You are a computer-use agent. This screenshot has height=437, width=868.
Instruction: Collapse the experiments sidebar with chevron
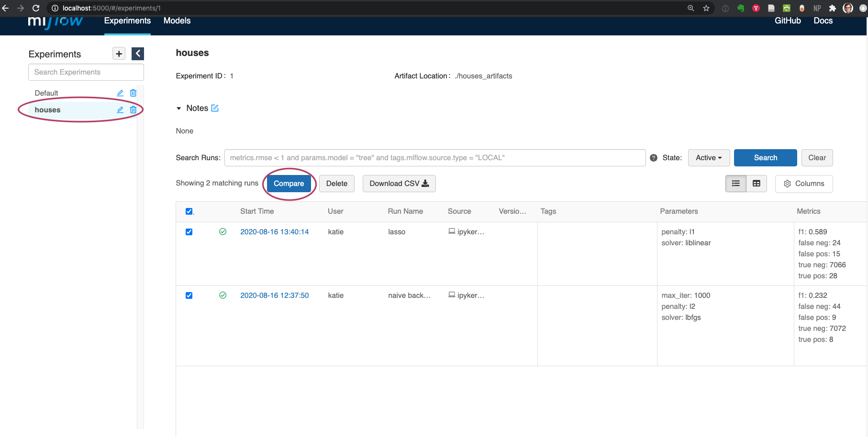pyautogui.click(x=138, y=54)
